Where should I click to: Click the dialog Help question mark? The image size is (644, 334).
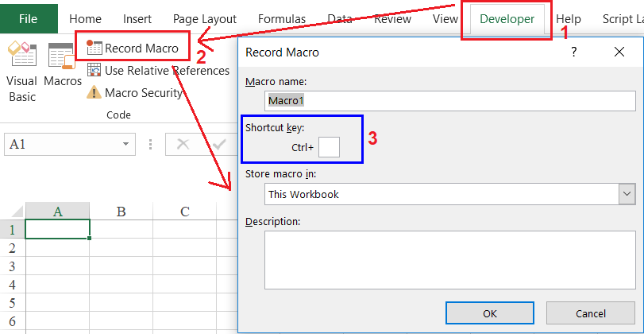click(573, 52)
